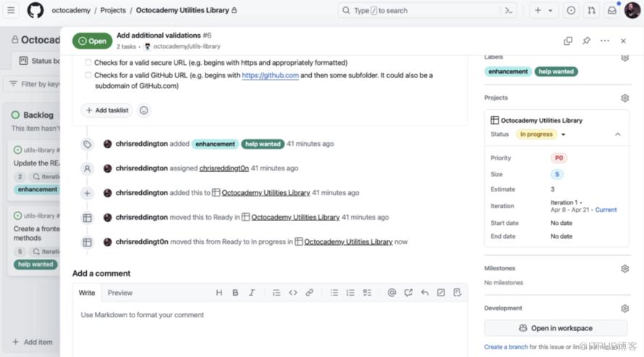This screenshot has width=644, height=357.
Task: Insert a saved reply
Action: (425, 293)
